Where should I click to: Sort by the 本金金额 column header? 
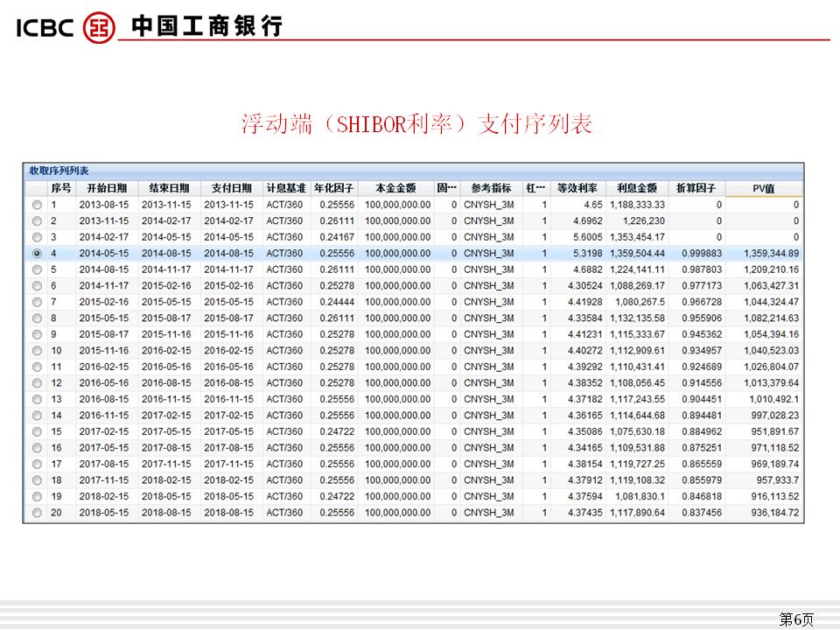tap(395, 188)
